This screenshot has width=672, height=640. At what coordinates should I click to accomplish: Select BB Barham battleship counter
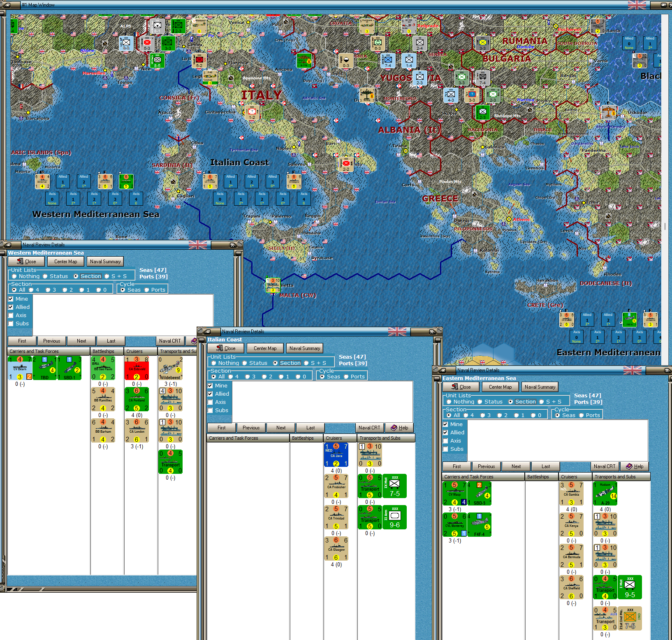pos(103,431)
